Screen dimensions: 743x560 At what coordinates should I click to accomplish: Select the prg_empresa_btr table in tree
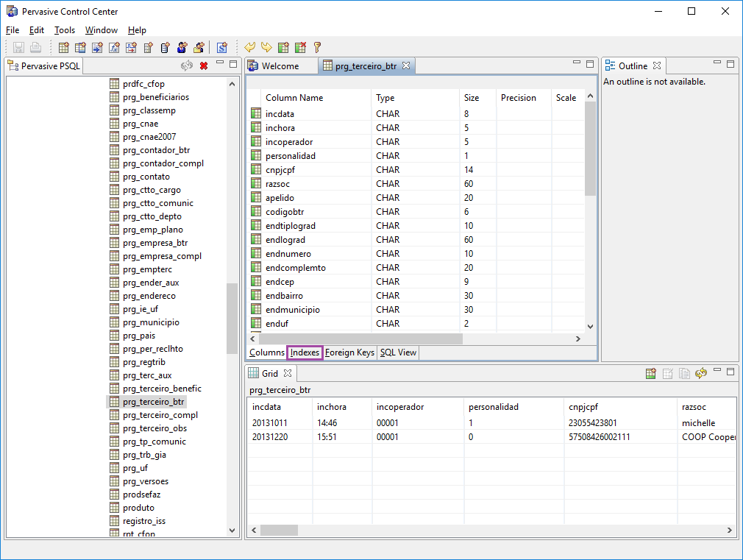pos(155,243)
